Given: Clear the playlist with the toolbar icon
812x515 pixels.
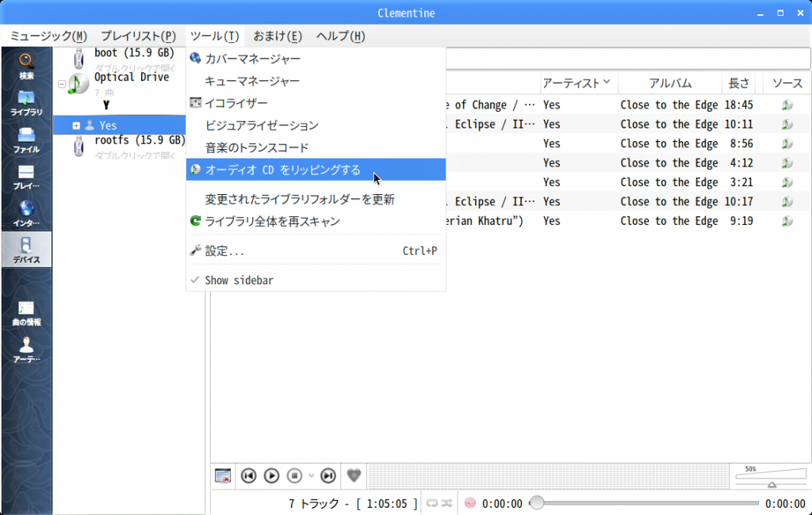Looking at the screenshot, I should (x=223, y=475).
